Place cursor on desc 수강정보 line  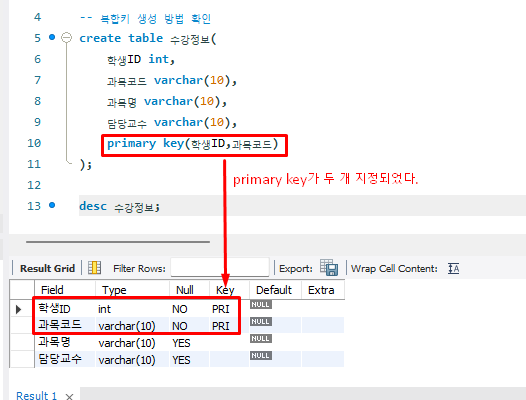click(120, 206)
